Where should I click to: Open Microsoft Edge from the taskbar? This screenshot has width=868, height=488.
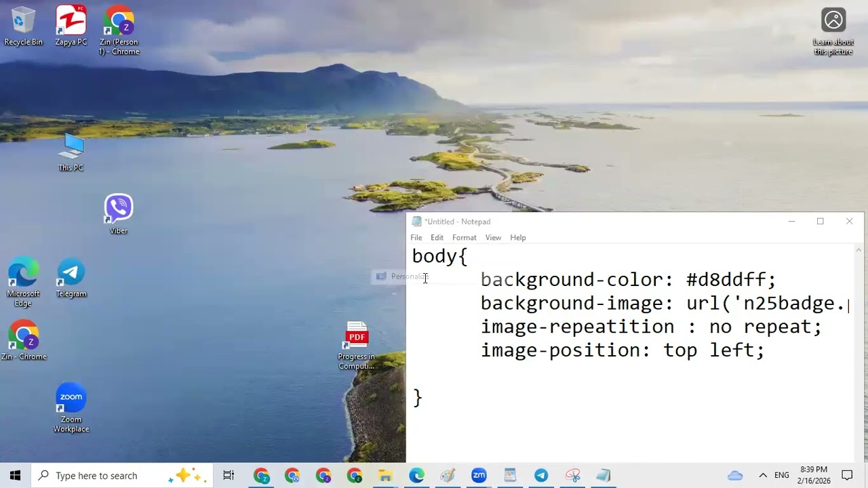pos(416,475)
